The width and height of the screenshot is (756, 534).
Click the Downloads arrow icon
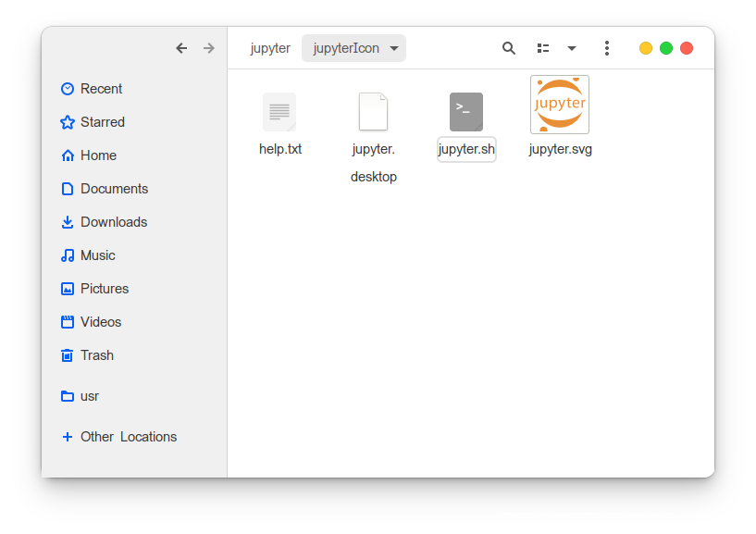pyautogui.click(x=68, y=222)
